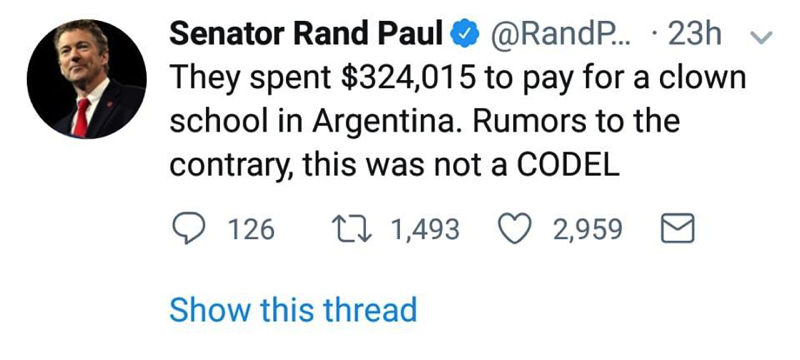The width and height of the screenshot is (800, 360).
Task: Click the Senator Rand Paul display name
Action: 306,34
